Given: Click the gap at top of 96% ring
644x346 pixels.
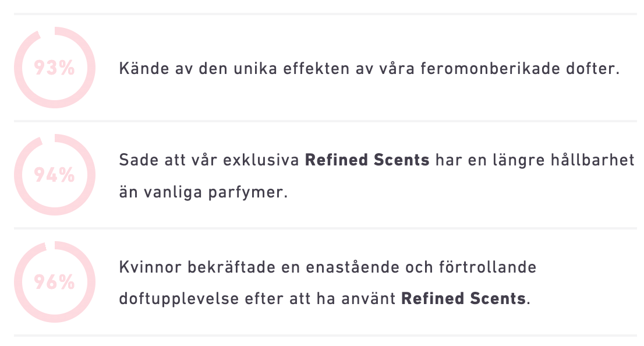Looking at the screenshot, I should click(51, 245).
